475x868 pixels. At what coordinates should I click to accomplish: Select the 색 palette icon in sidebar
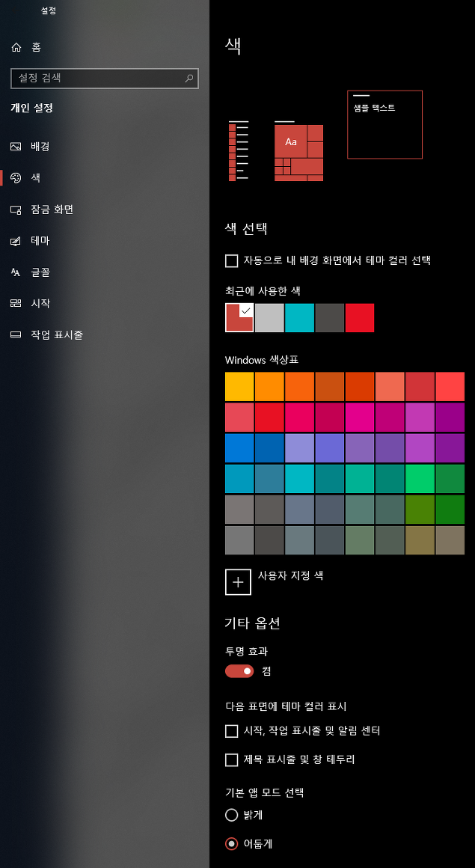pos(16,177)
